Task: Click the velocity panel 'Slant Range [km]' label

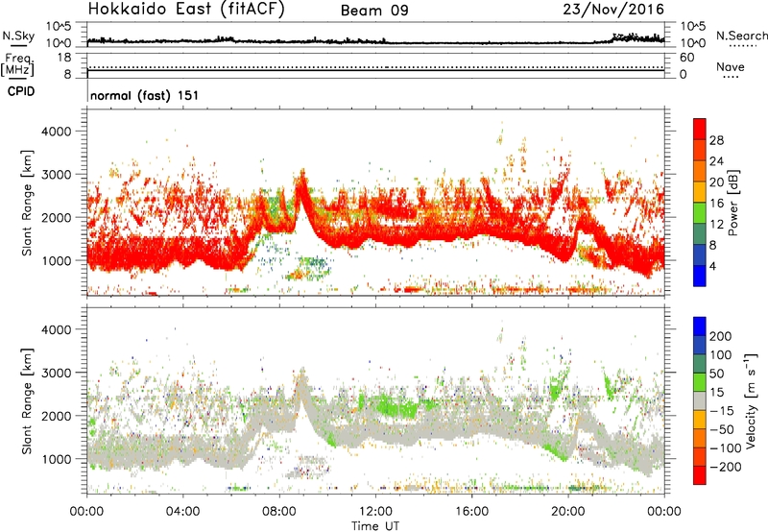Action: [x=27, y=401]
